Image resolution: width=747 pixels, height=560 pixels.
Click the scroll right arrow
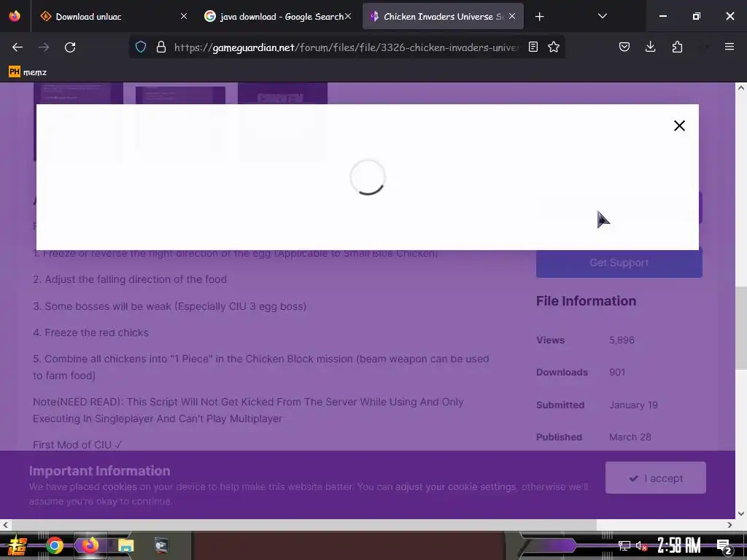[729, 525]
